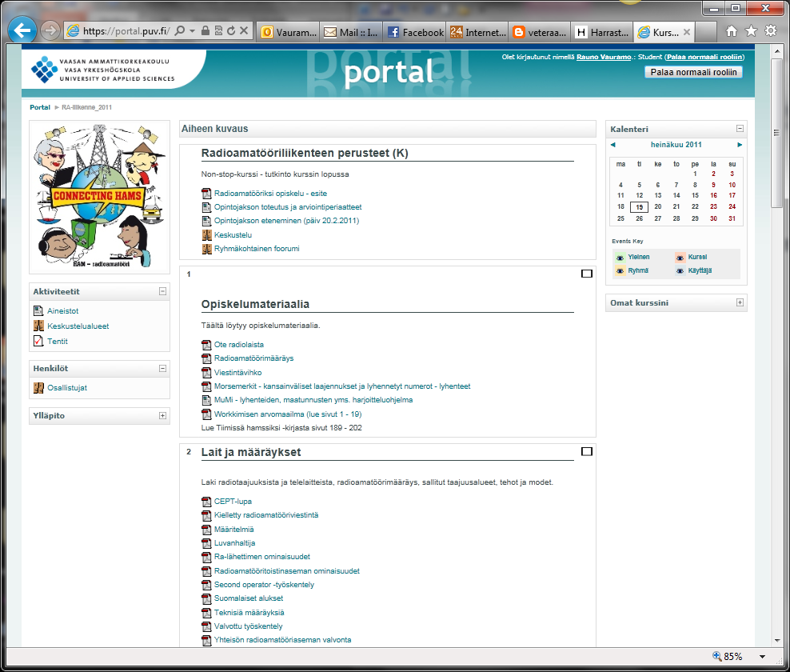Viewport: 790px width, 672px height.
Task: Click the show-only box for Lait ja määräykset
Action: coord(586,452)
